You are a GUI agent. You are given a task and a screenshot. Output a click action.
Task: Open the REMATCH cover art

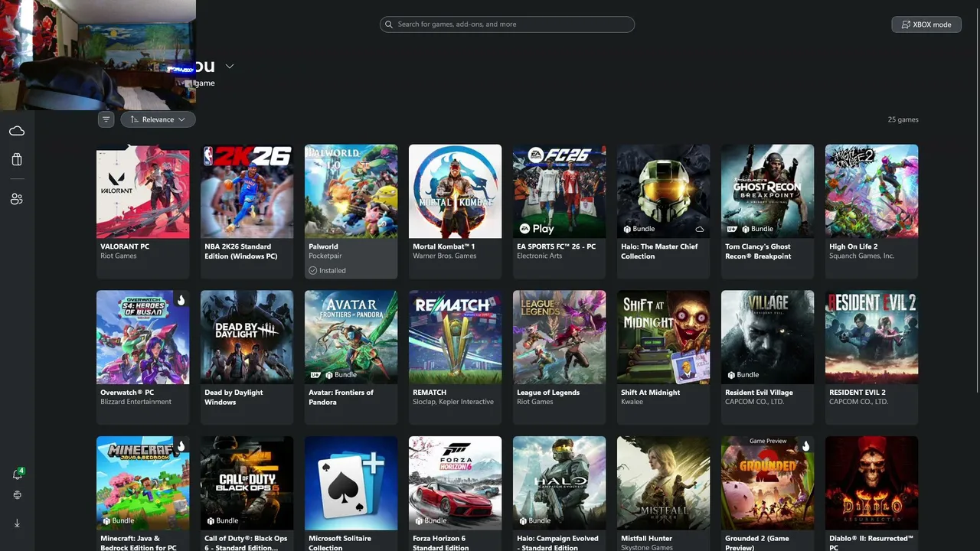click(x=455, y=337)
